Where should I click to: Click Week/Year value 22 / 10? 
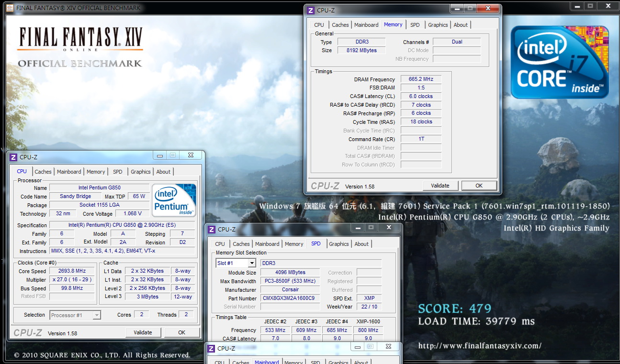click(x=369, y=307)
